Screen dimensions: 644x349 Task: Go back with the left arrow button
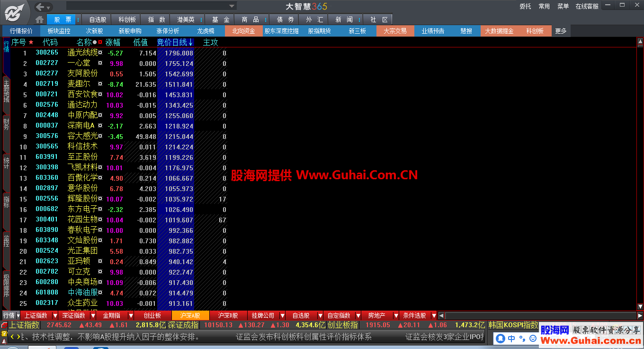click(40, 7)
